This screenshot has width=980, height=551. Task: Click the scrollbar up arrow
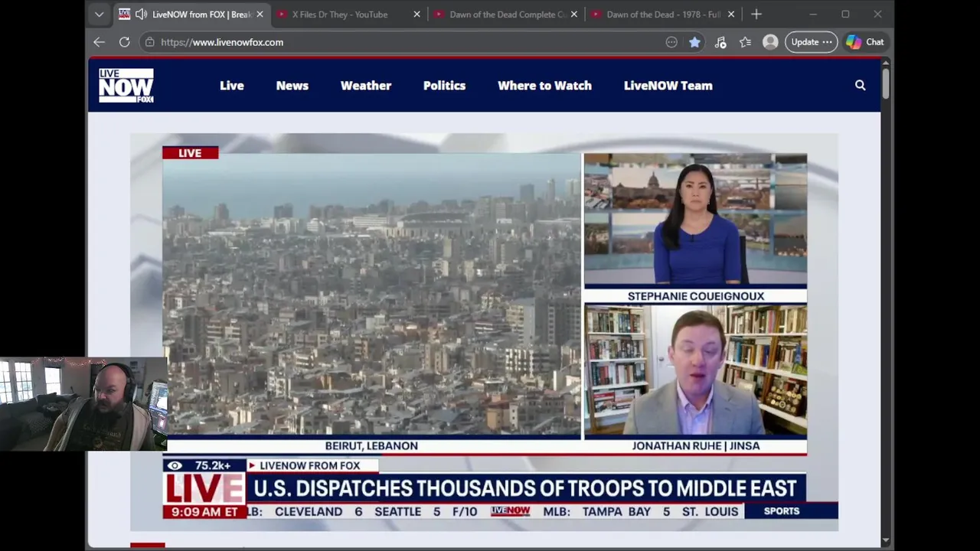pyautogui.click(x=886, y=63)
